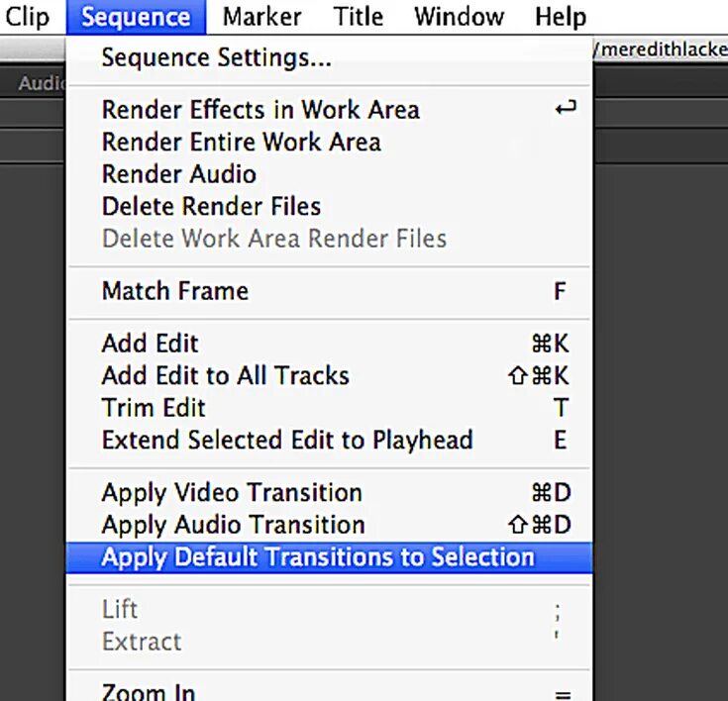Open the Help menu
The image size is (728, 701).
(x=560, y=17)
